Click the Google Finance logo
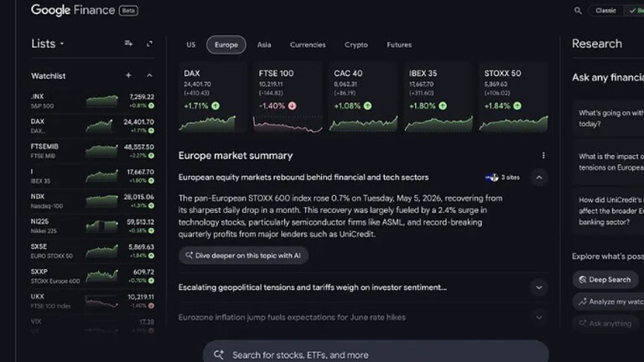Viewport: 644px width, 362px height. [73, 10]
